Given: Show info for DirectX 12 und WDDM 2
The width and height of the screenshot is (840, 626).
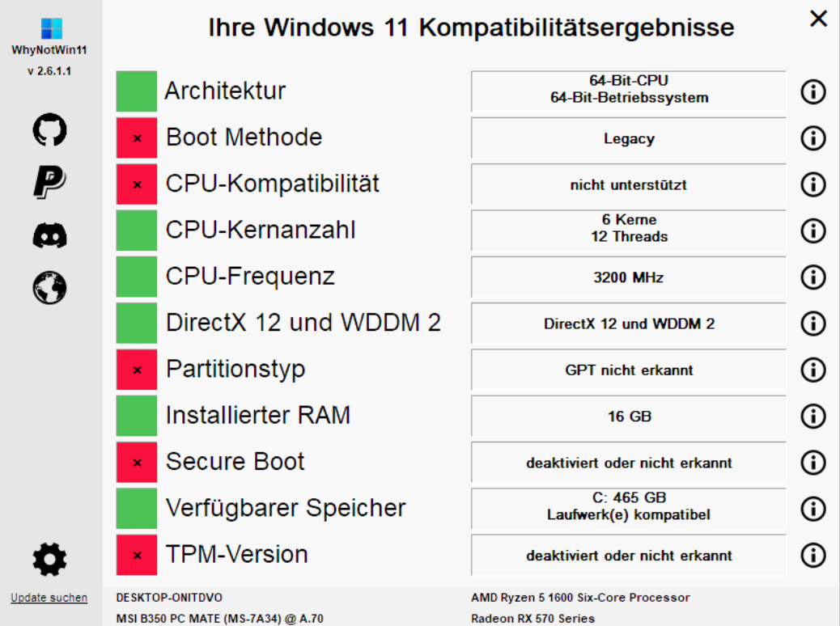Looking at the screenshot, I should (813, 324).
